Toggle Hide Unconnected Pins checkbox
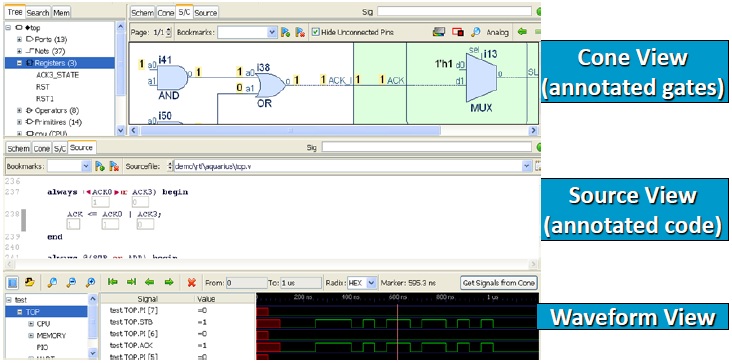The height and width of the screenshot is (363, 732). pyautogui.click(x=316, y=32)
